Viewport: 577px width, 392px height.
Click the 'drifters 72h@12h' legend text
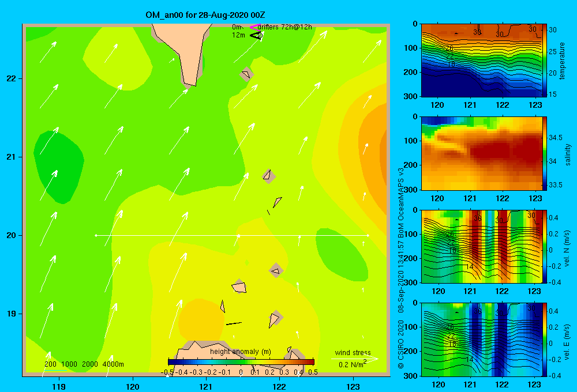(x=285, y=27)
